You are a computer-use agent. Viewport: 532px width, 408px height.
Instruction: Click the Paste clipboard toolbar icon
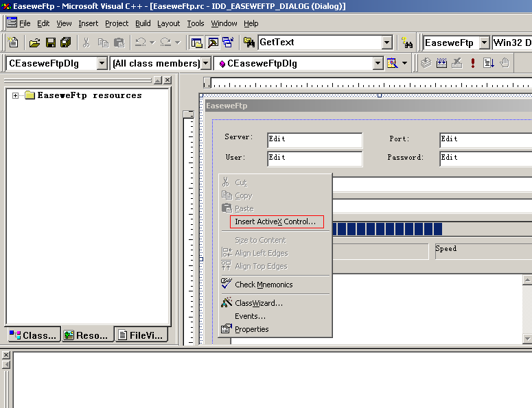(119, 43)
